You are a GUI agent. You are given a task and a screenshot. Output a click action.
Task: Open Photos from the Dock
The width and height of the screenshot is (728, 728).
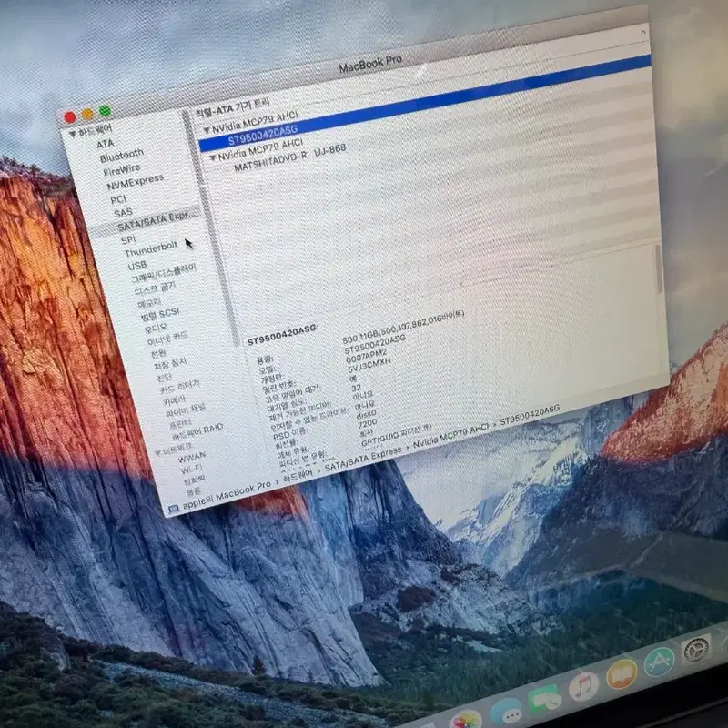pyautogui.click(x=465, y=719)
